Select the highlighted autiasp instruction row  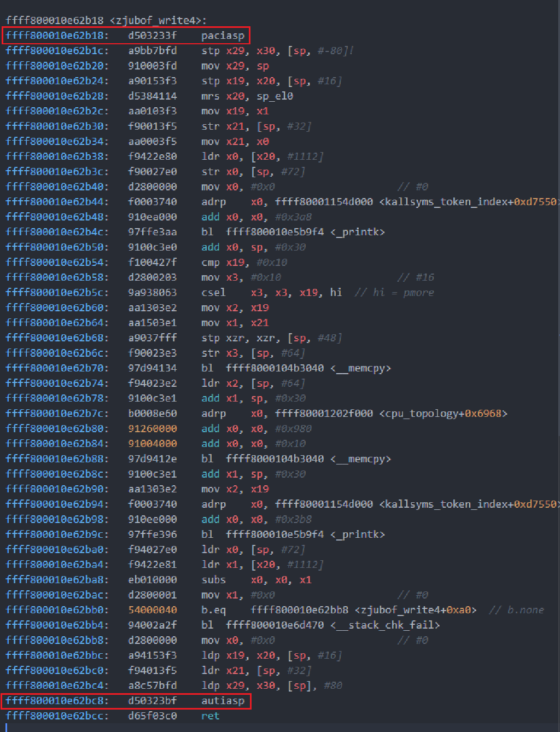pyautogui.click(x=126, y=700)
